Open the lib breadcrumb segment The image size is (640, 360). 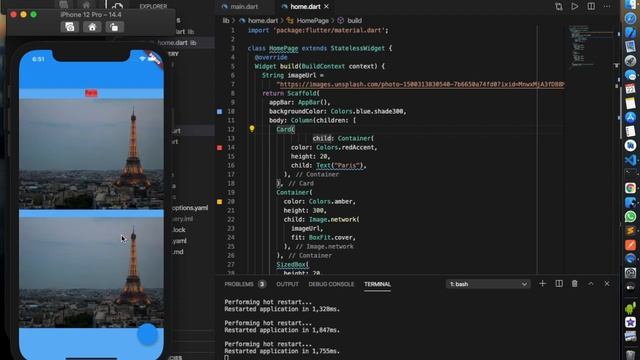click(x=226, y=20)
